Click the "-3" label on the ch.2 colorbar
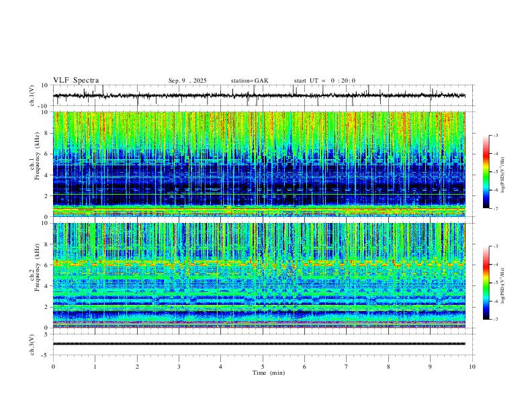The height and width of the screenshot is (411, 532). click(495, 246)
